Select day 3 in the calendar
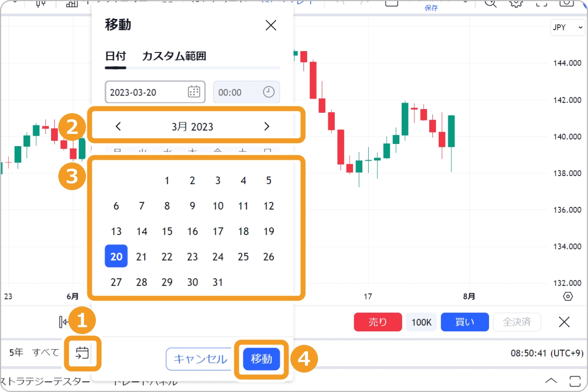Image resolution: width=588 pixels, height=392 pixels. [218, 181]
